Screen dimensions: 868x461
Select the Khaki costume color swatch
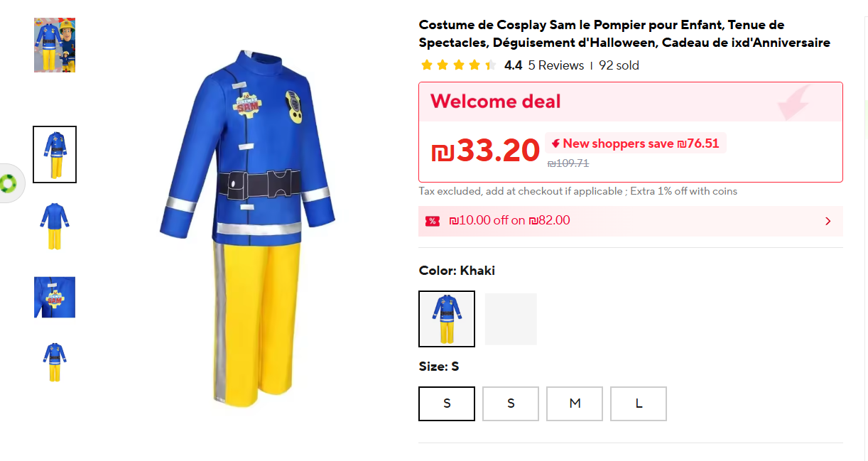tap(447, 319)
